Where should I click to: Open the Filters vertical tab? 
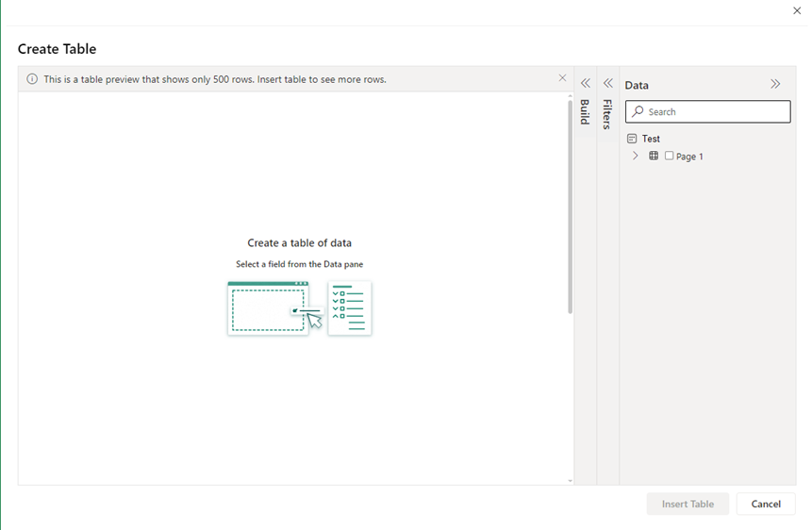[x=607, y=114]
